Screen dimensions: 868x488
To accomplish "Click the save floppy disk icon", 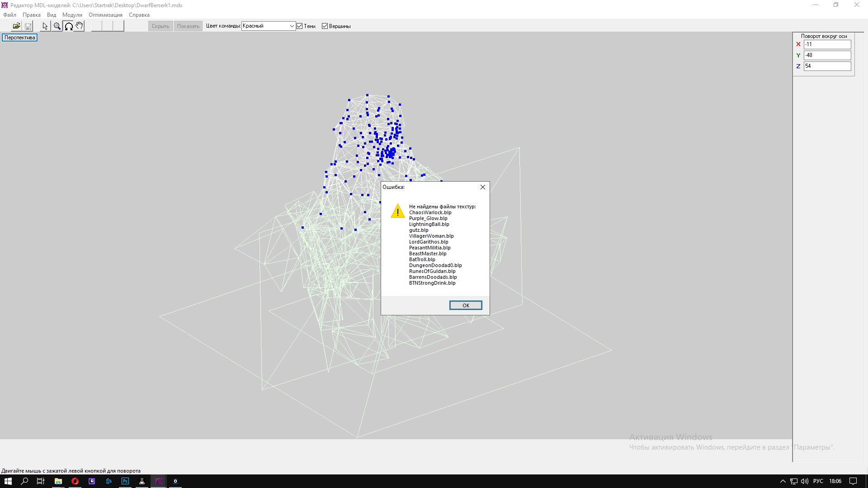I will coord(28,26).
